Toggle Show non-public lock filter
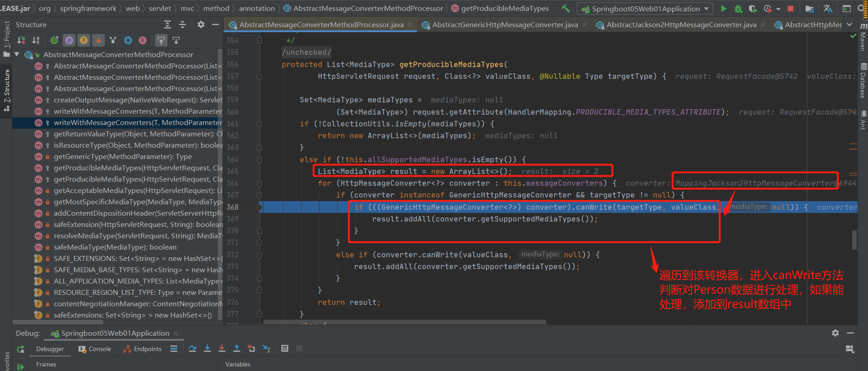 pos(98,40)
